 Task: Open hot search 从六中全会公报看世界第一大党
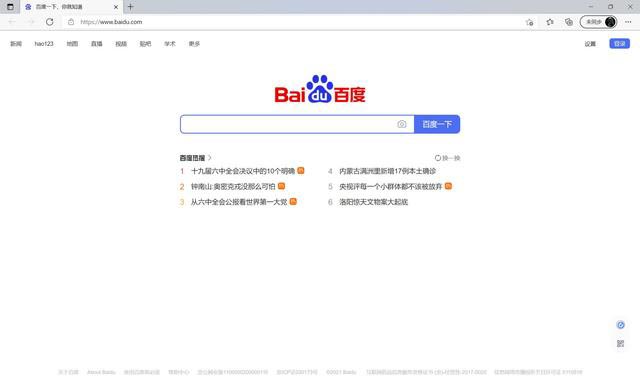click(x=239, y=202)
